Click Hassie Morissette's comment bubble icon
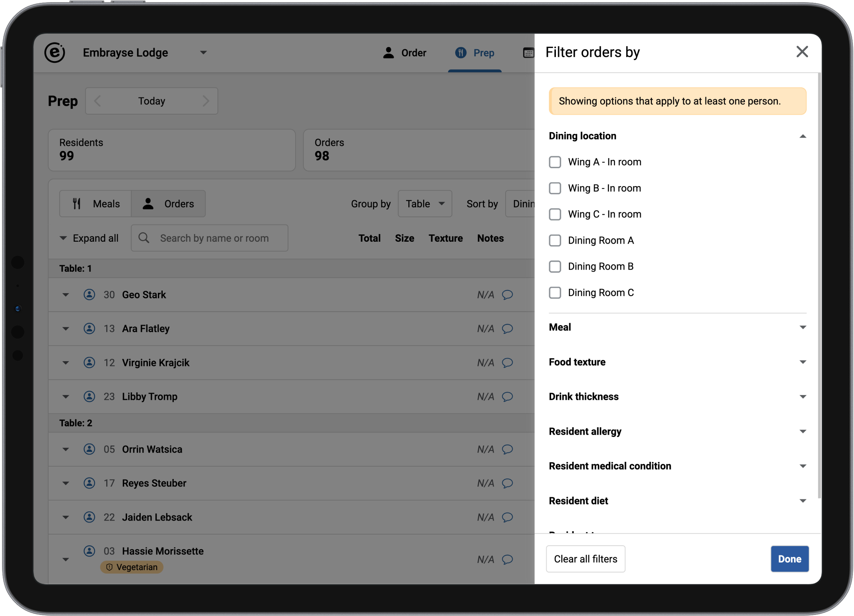Viewport: 854px width, 616px height. [507, 559]
